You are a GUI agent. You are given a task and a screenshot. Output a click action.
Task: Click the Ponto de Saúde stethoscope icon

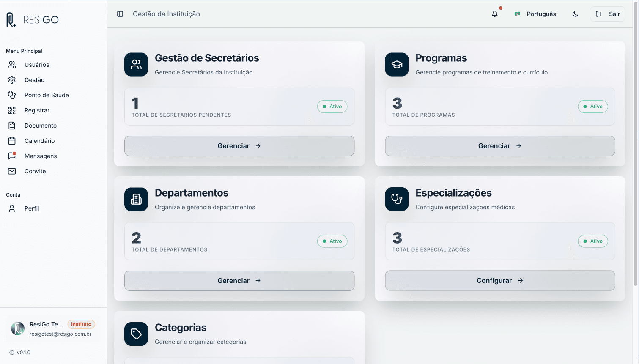pos(12,95)
